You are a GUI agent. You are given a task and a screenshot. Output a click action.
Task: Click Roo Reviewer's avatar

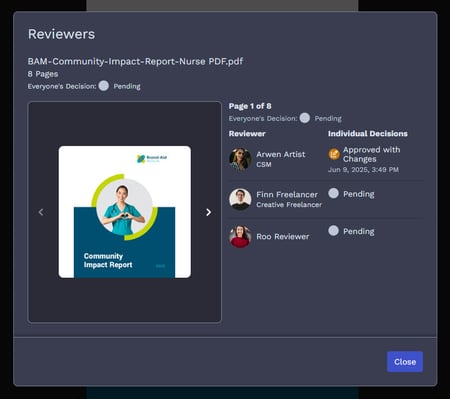240,236
